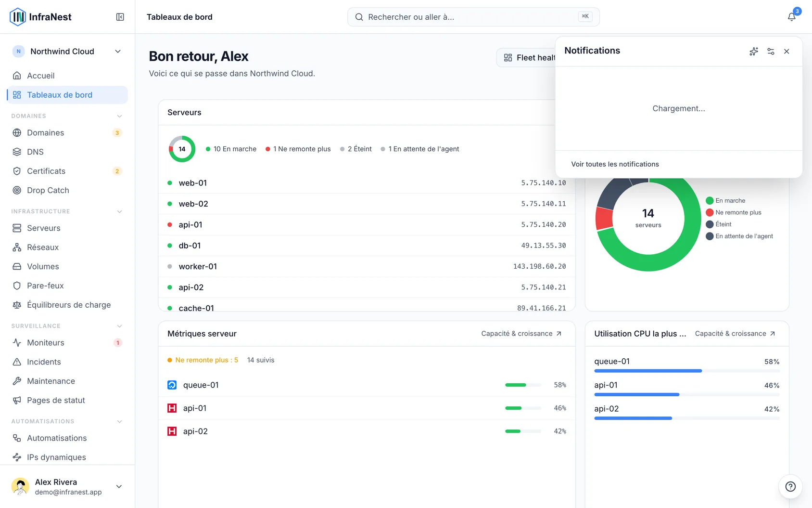The image size is (812, 508).
Task: Collapse the sidebar panel icon
Action: tap(120, 17)
